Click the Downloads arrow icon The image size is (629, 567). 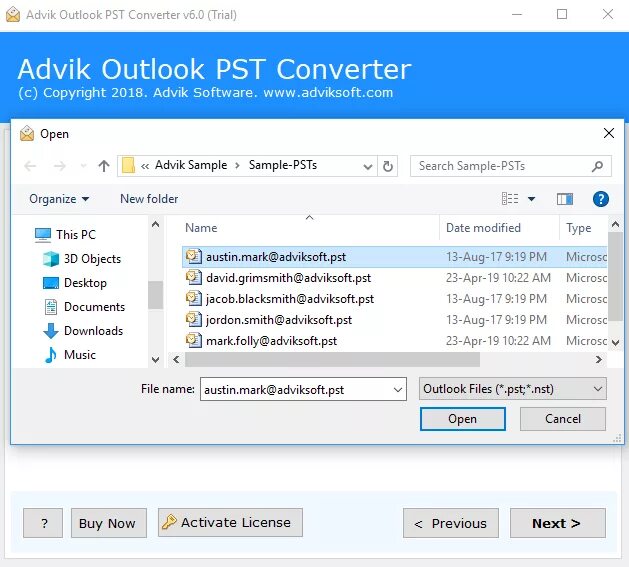tap(51, 331)
